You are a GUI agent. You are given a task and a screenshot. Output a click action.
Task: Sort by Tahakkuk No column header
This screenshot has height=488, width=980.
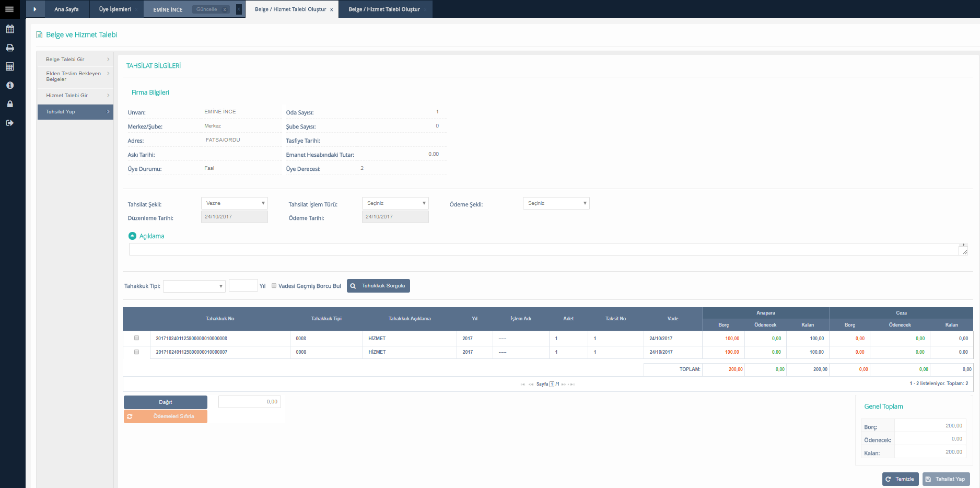tap(220, 319)
